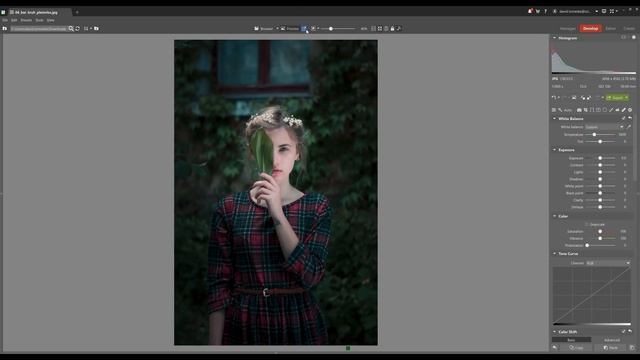Click inside the tone curve graph
640x360 pixels.
coord(591,296)
